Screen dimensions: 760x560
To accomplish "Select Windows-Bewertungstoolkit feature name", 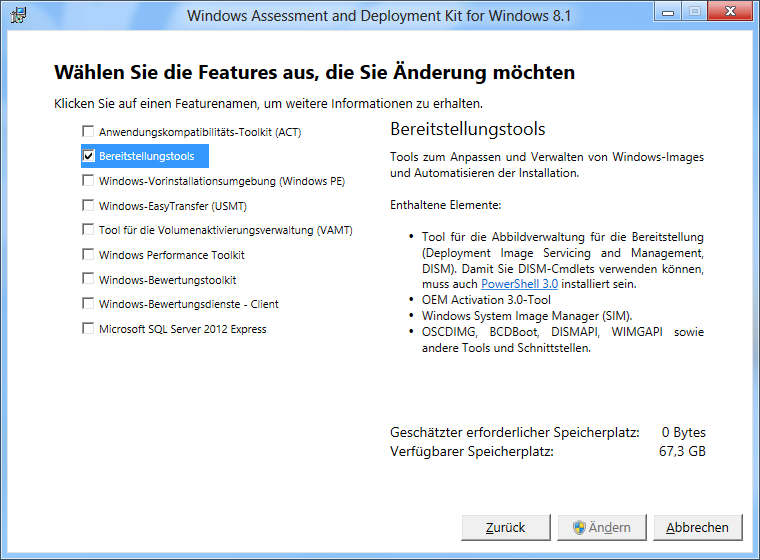I will tap(168, 279).
